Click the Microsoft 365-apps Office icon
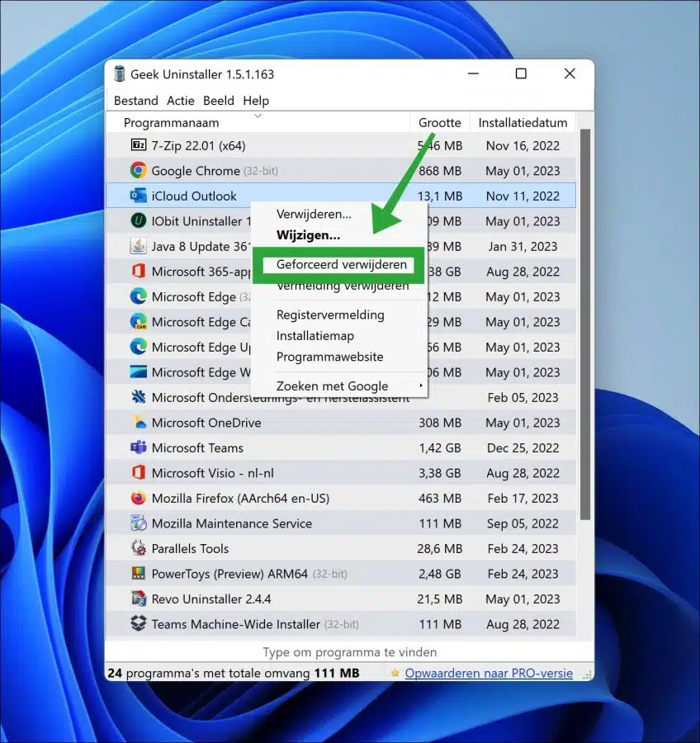Image resolution: width=700 pixels, height=743 pixels. 139,271
